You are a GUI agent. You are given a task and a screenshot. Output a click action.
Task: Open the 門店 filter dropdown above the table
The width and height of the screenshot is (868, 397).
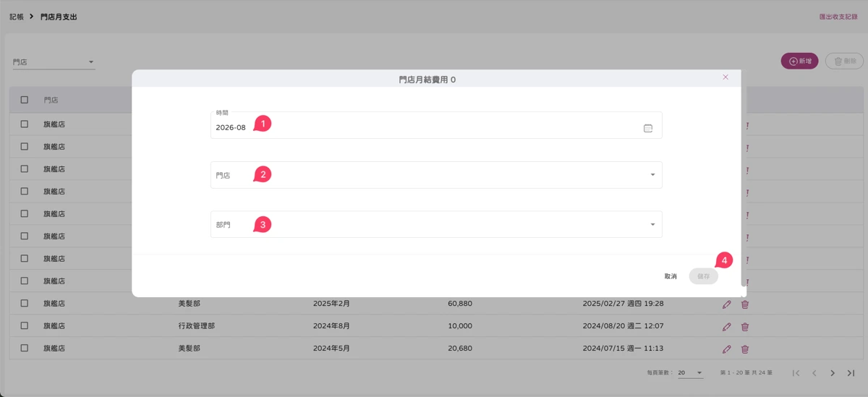[x=54, y=62]
